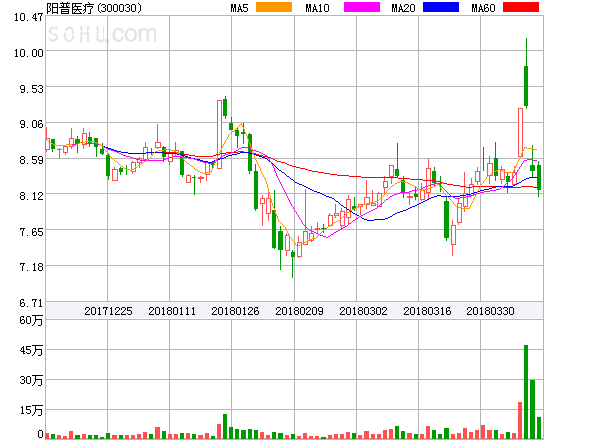This screenshot has width=600, height=440.
Task: Click the 6.71 price axis label
Action: [31, 303]
